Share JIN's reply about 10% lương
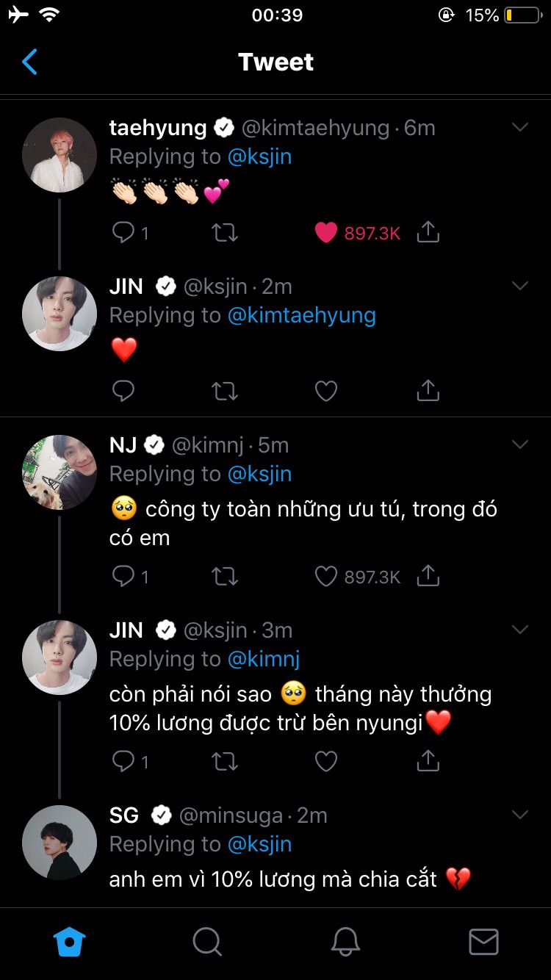 [428, 762]
